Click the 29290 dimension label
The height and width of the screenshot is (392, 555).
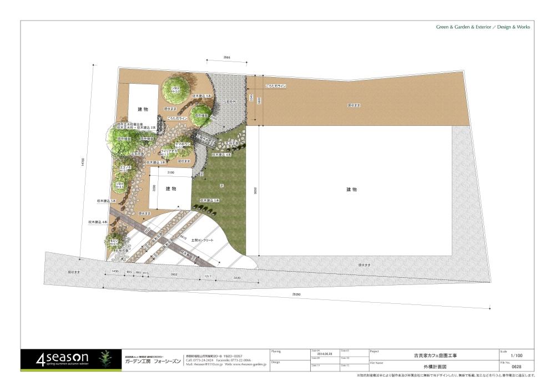point(297,295)
